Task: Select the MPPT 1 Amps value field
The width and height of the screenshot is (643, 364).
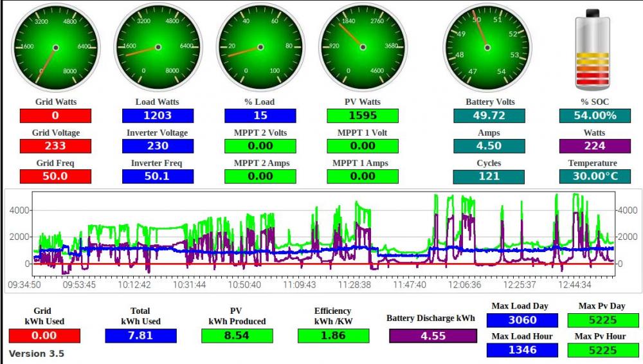Action: pos(363,176)
